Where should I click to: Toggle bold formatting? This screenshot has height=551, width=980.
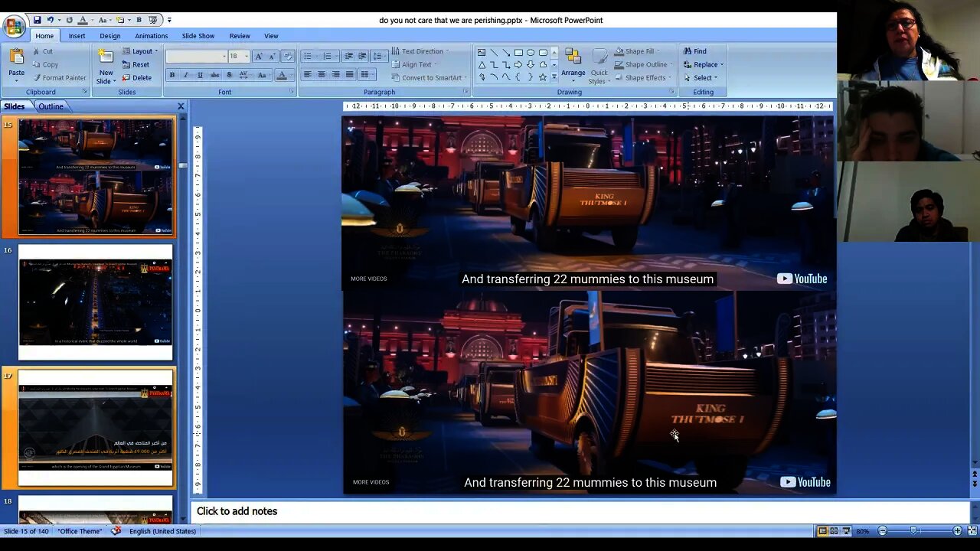tap(172, 75)
